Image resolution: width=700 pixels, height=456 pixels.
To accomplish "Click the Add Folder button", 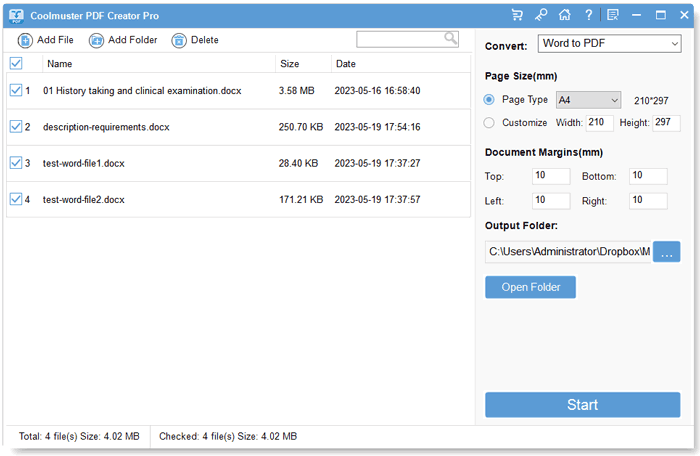I will coord(123,40).
